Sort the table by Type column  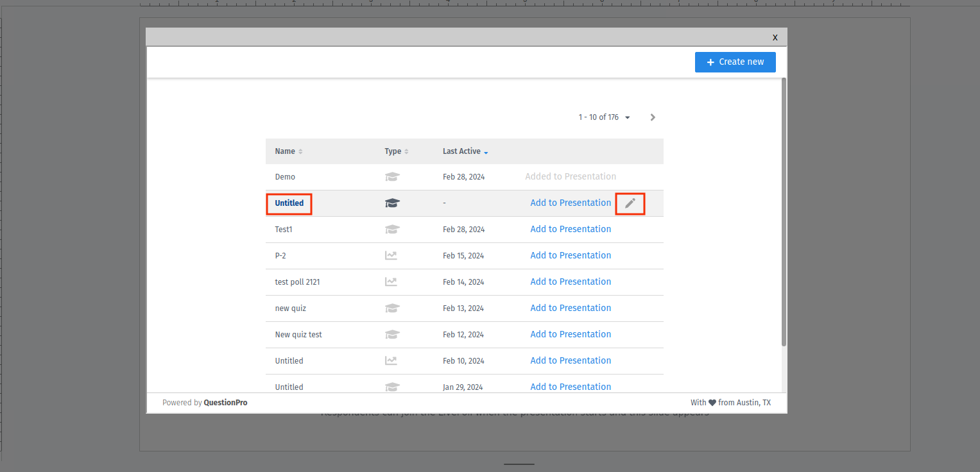(x=397, y=151)
